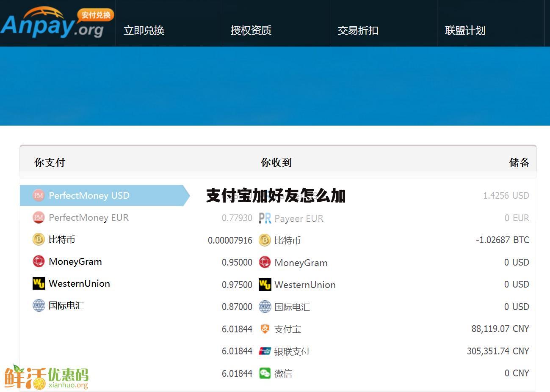Select 银联支付 in the receive column

point(292,351)
